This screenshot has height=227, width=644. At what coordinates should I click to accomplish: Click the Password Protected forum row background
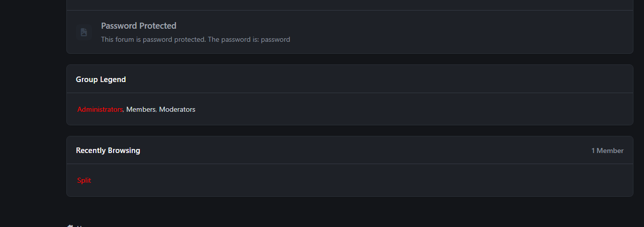[x=350, y=32]
